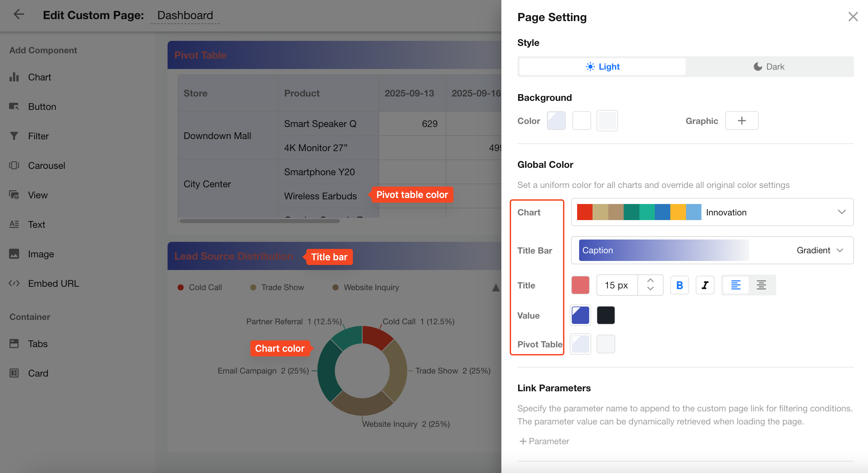
Task: Switch style to Dark mode
Action: pos(769,67)
